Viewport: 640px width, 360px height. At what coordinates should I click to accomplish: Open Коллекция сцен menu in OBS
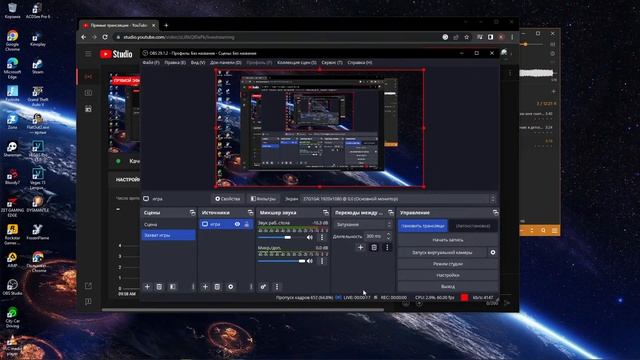296,62
